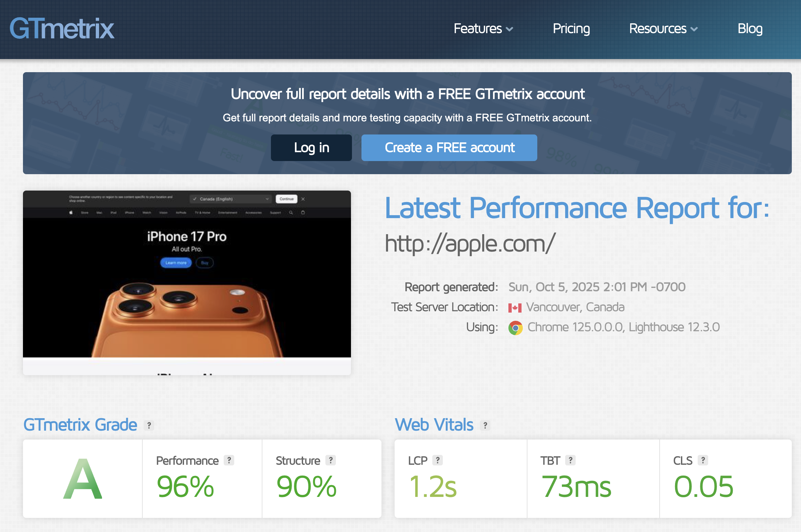Open the Canada (English) selector in page preview
Screen dimensions: 801x532
tap(231, 199)
